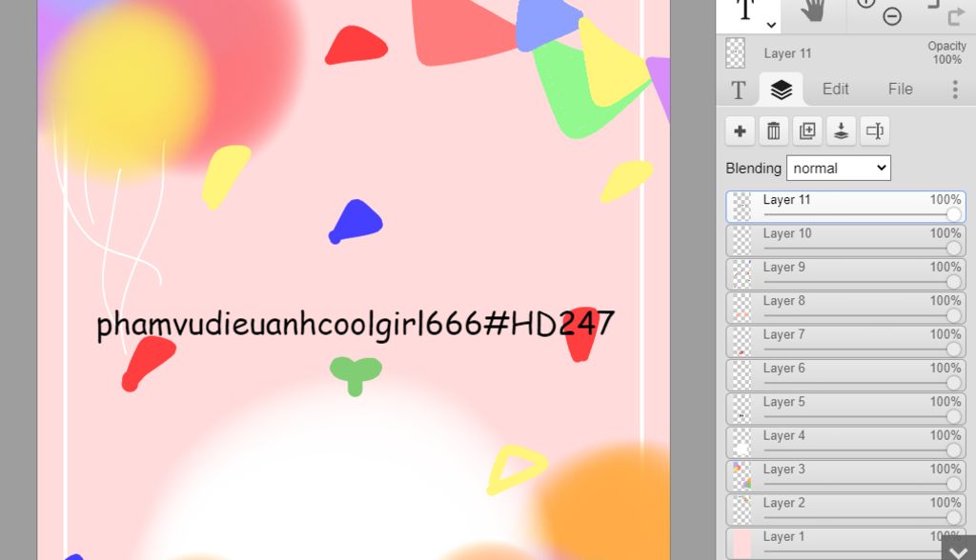Click the current layer preview above the tabs
Viewport: 976px width, 560px height.
[736, 53]
